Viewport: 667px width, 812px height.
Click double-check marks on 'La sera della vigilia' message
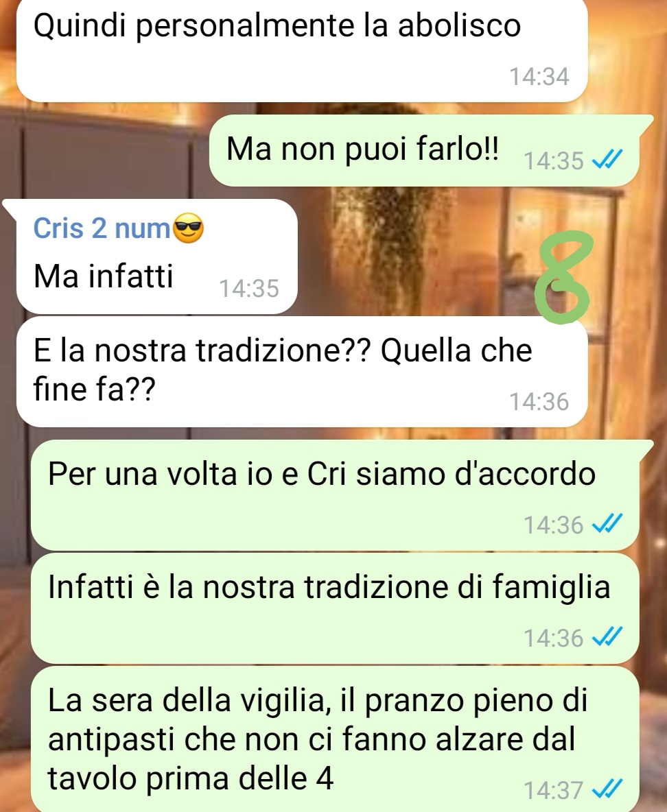pos(607,791)
